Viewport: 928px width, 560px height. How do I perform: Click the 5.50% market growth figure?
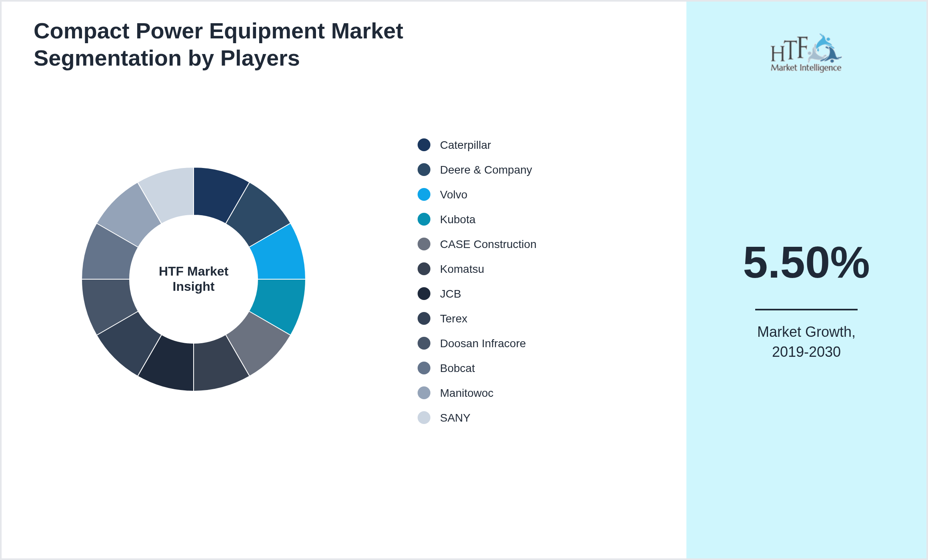[x=806, y=262]
